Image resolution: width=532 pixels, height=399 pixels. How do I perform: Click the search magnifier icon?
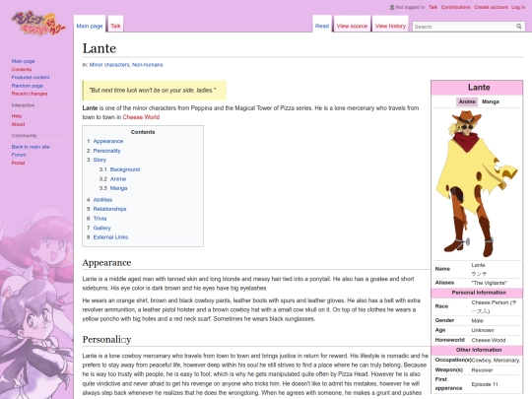point(519,27)
